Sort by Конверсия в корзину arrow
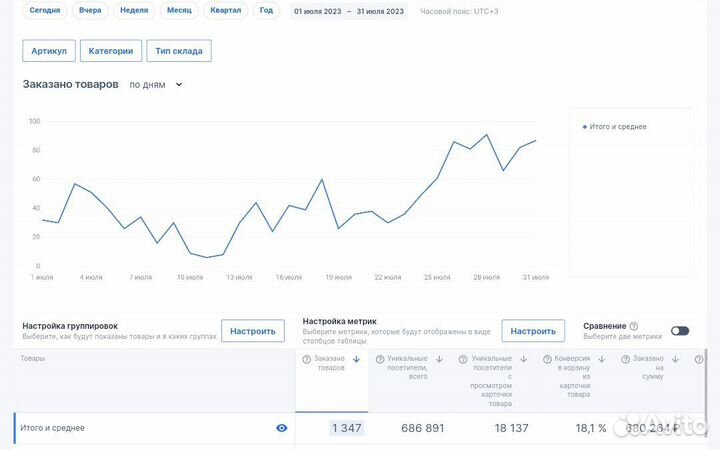Screen dimensions: 720x450 pyautogui.click(x=600, y=359)
